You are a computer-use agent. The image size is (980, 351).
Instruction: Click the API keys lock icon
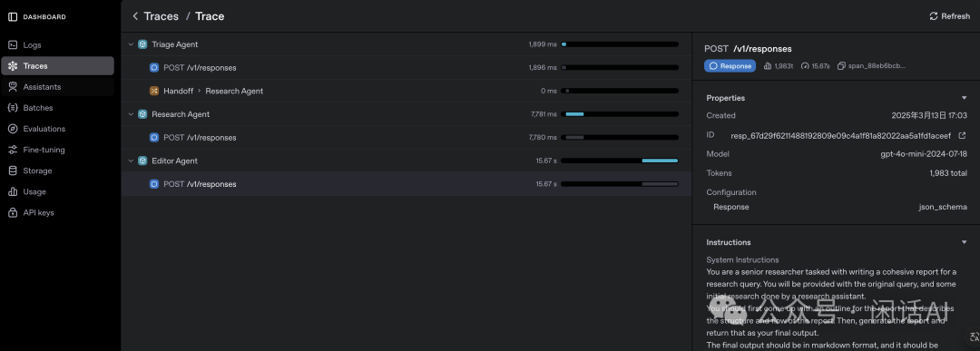[13, 212]
